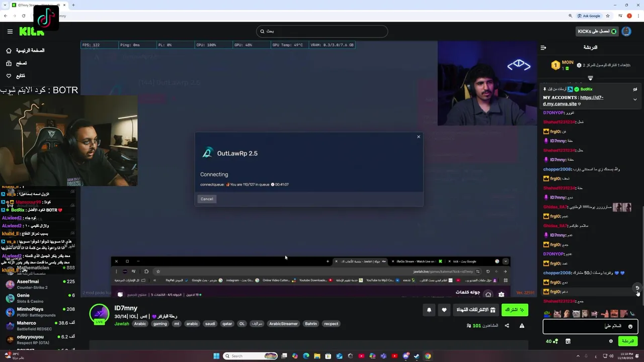Collapse the chat panel with arrow icon

click(x=543, y=48)
